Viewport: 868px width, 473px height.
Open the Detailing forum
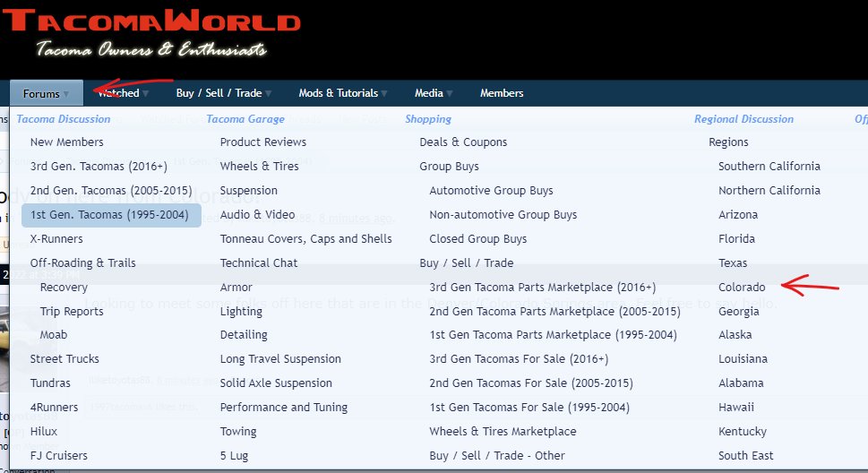tap(244, 335)
